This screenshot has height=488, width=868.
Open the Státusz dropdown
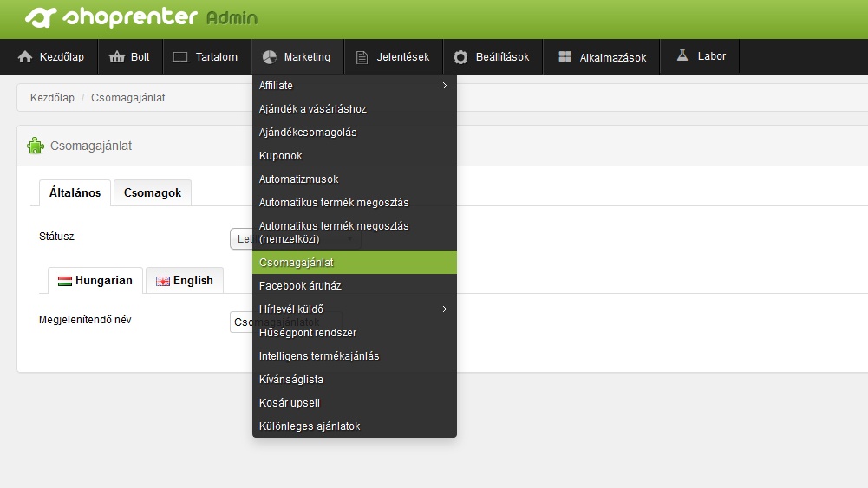click(x=296, y=239)
